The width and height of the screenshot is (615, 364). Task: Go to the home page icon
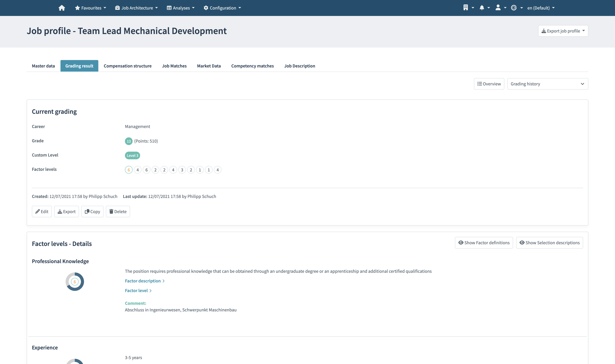pyautogui.click(x=62, y=8)
